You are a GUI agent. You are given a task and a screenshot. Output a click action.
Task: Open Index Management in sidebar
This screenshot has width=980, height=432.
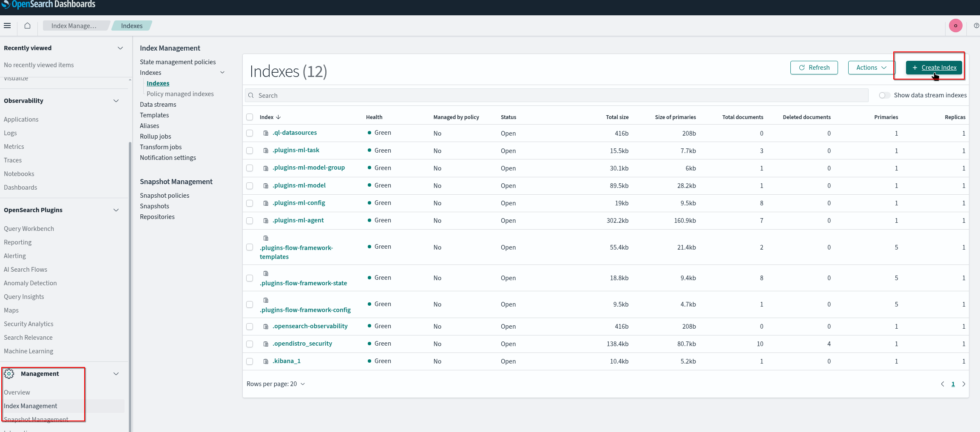click(31, 406)
